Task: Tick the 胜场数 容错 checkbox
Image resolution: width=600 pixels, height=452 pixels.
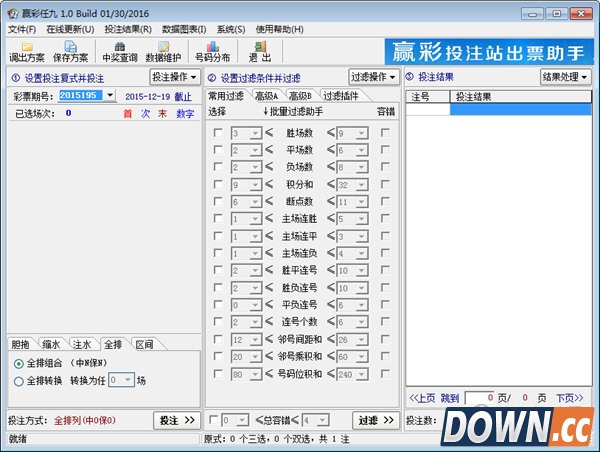Action: point(385,133)
